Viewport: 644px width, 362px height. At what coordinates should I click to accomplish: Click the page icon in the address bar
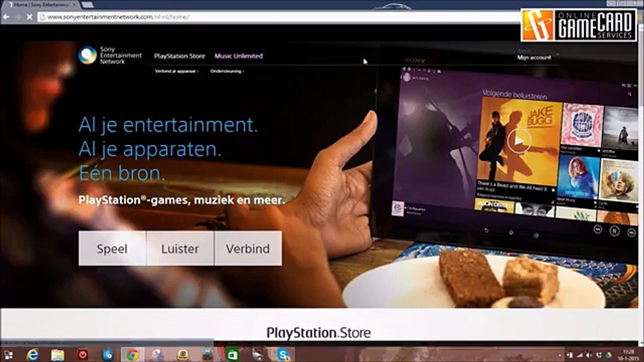tap(42, 17)
